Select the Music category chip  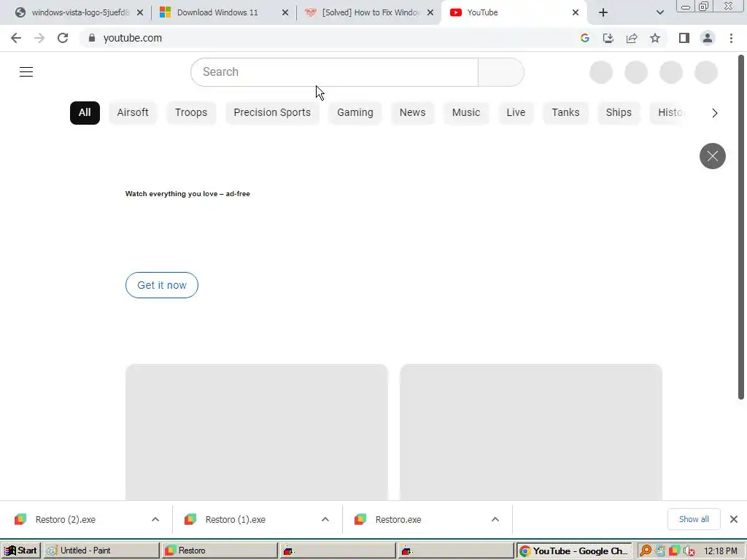[466, 113]
